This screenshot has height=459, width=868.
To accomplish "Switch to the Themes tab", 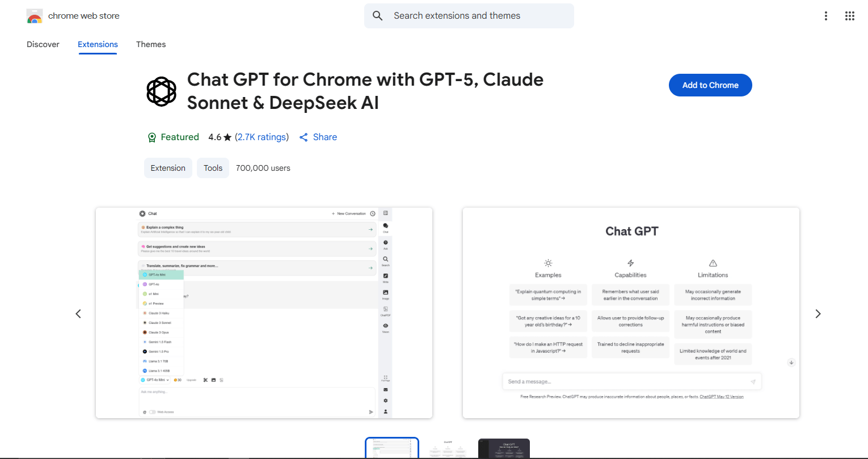I will coord(151,44).
